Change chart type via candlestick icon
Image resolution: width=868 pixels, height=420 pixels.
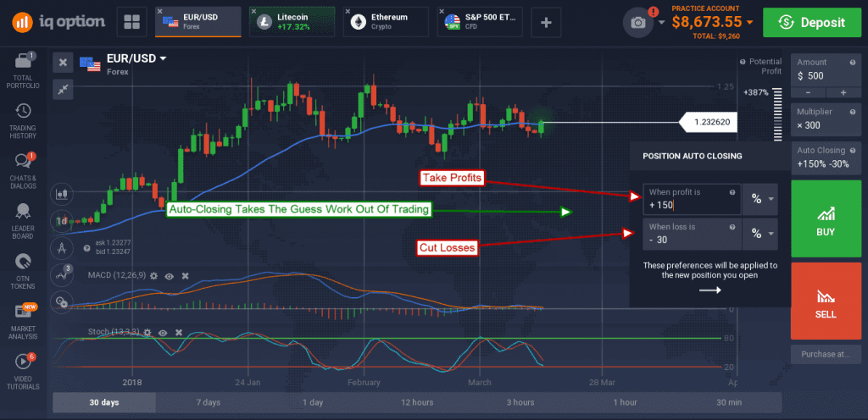(61, 195)
